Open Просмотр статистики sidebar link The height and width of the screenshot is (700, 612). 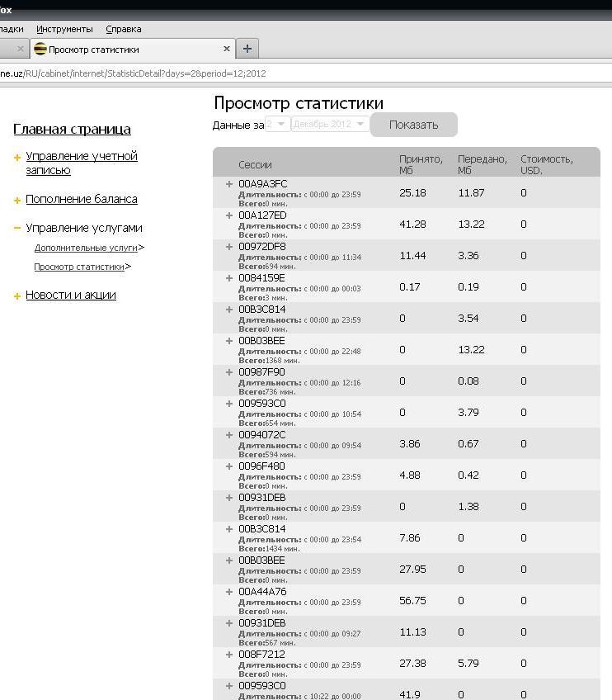point(79,267)
